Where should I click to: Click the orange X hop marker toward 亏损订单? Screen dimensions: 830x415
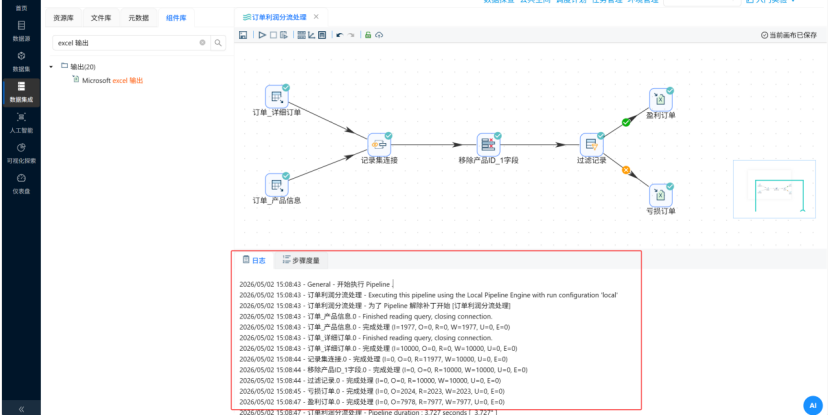tap(626, 170)
